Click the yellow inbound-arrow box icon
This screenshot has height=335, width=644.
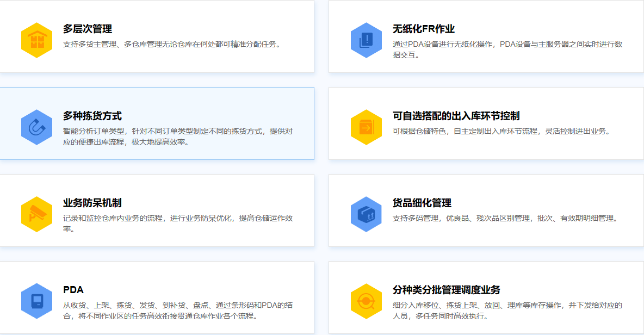[366, 127]
